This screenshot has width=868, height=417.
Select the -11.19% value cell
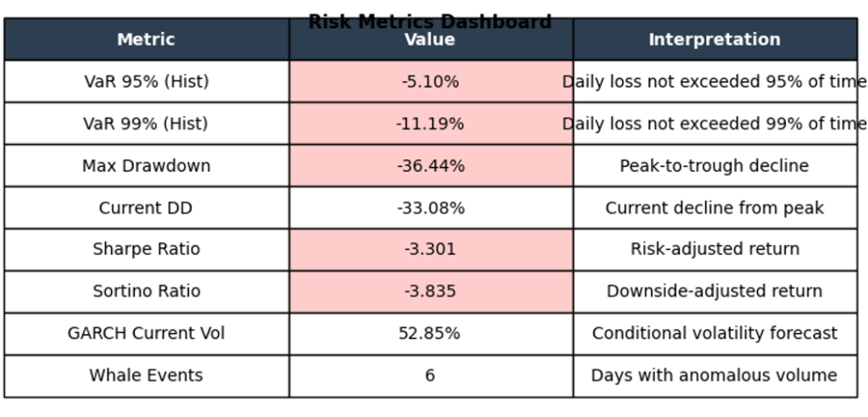click(430, 124)
